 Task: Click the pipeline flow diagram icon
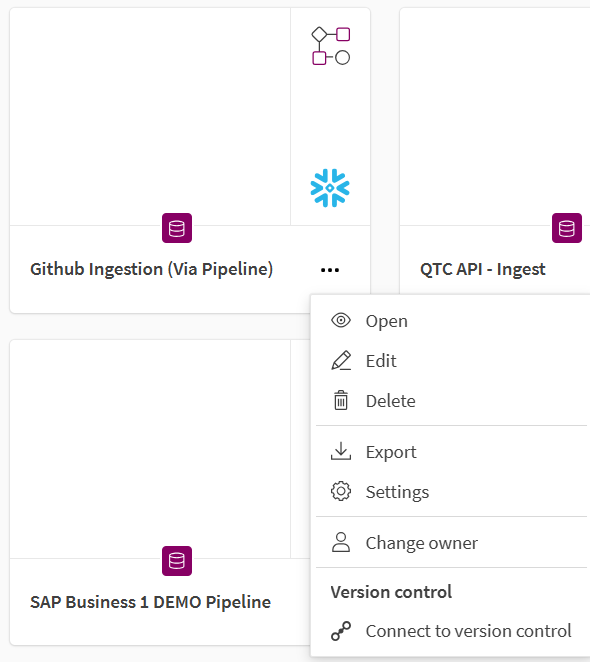pos(331,46)
